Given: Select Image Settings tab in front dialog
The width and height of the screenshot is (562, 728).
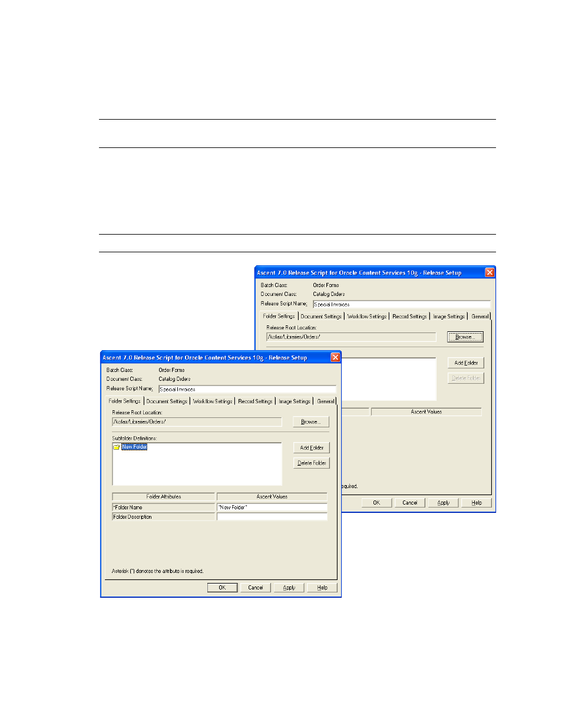Looking at the screenshot, I should [294, 401].
